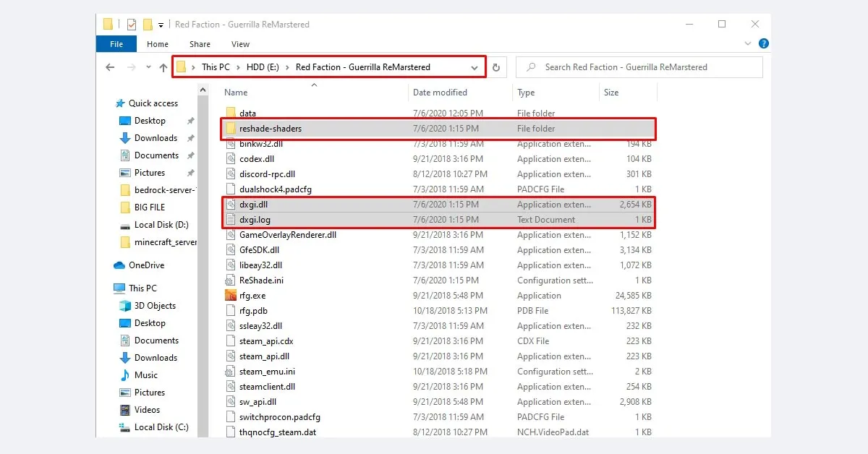The image size is (868, 454).
Task: Click the back navigation arrow
Action: tap(110, 67)
